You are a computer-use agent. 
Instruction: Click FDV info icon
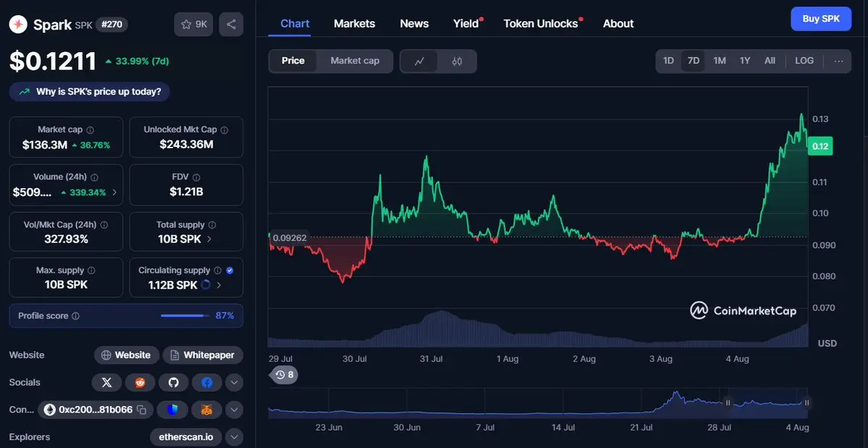pos(196,177)
